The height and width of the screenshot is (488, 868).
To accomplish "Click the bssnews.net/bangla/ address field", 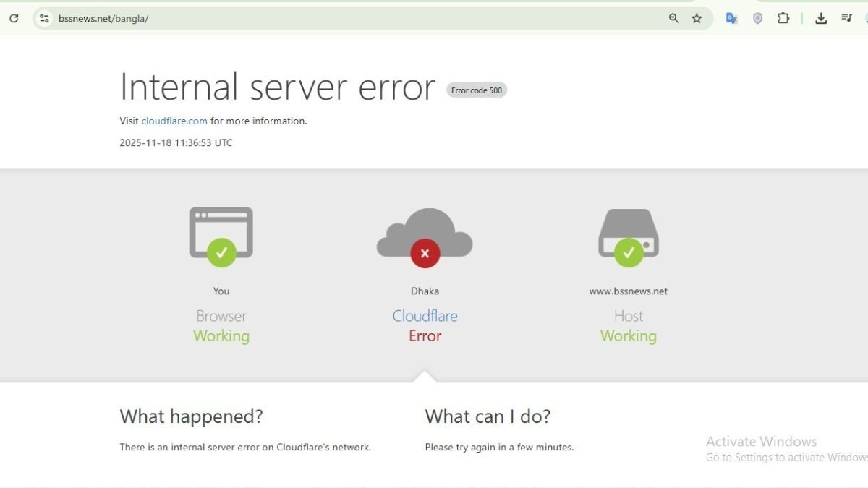I will (x=289, y=19).
